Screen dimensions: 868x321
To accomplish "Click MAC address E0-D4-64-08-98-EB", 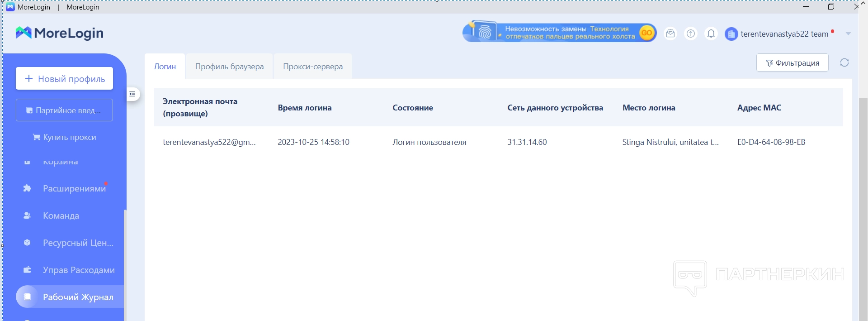I will point(771,142).
